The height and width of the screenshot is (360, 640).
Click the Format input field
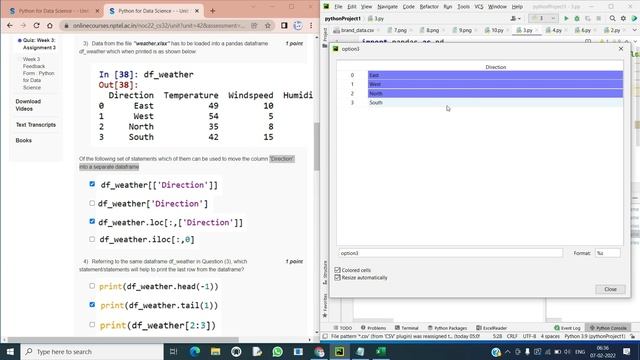pyautogui.click(x=607, y=253)
